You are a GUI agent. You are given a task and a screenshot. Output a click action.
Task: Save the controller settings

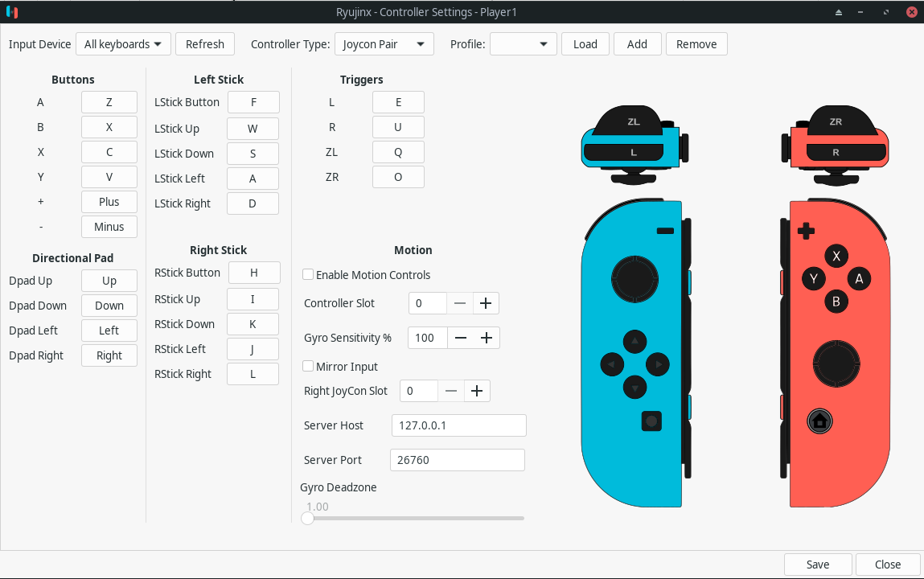818,565
